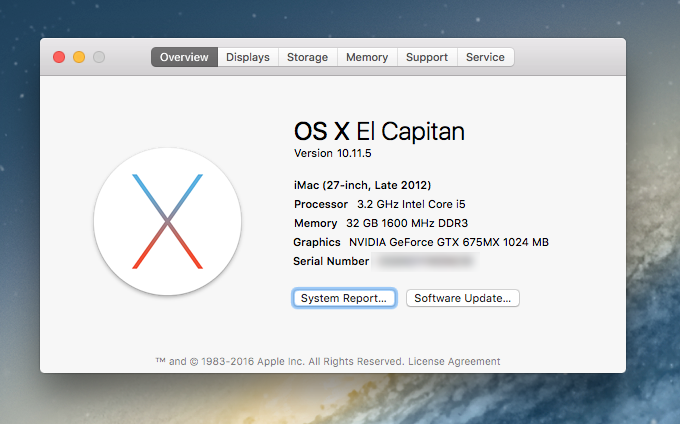The height and width of the screenshot is (424, 680).
Task: Open the License Agreement link
Action: pos(454,361)
